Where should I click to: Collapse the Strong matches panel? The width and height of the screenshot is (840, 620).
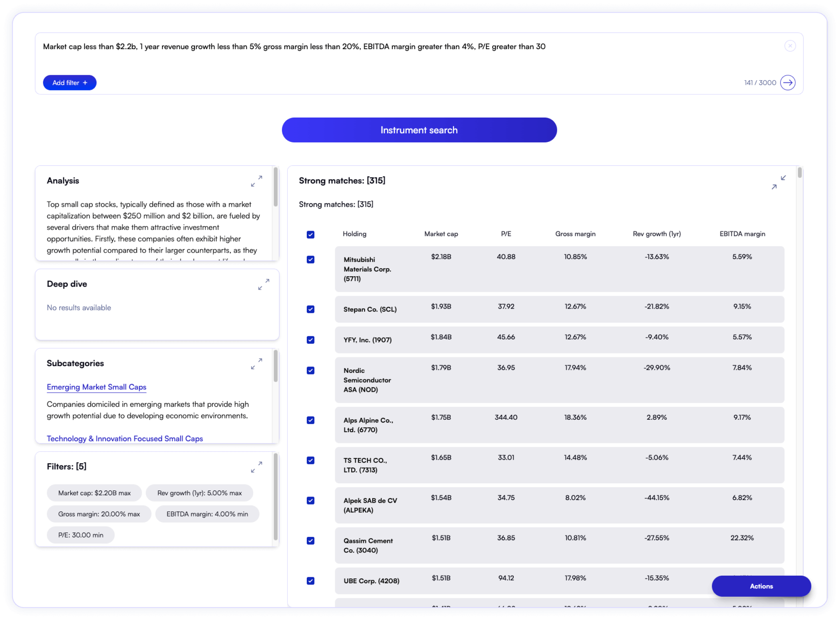[778, 182]
